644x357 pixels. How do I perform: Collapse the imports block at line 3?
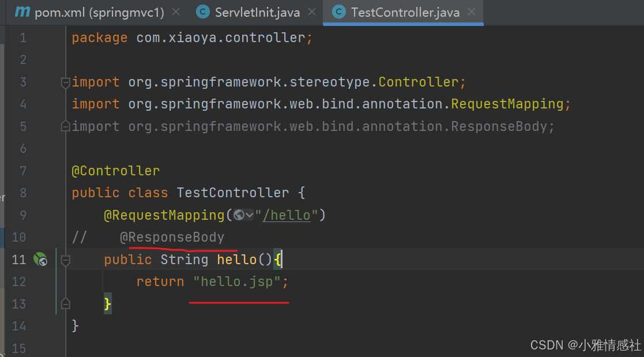[x=66, y=82]
